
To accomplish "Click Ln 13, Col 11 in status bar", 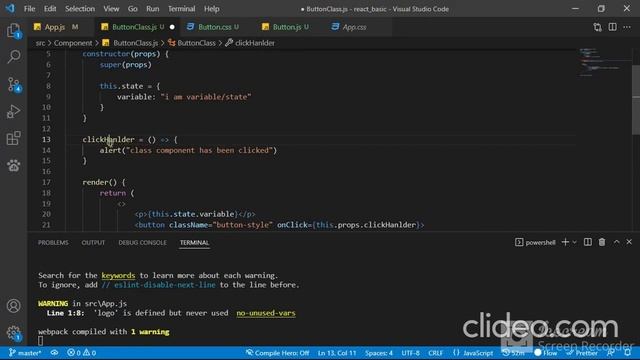I will tap(337, 353).
